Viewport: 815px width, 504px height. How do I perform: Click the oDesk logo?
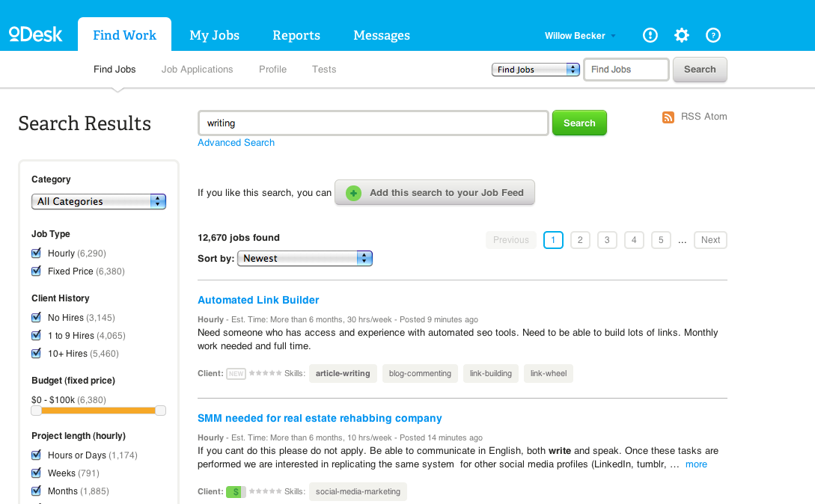(x=35, y=34)
